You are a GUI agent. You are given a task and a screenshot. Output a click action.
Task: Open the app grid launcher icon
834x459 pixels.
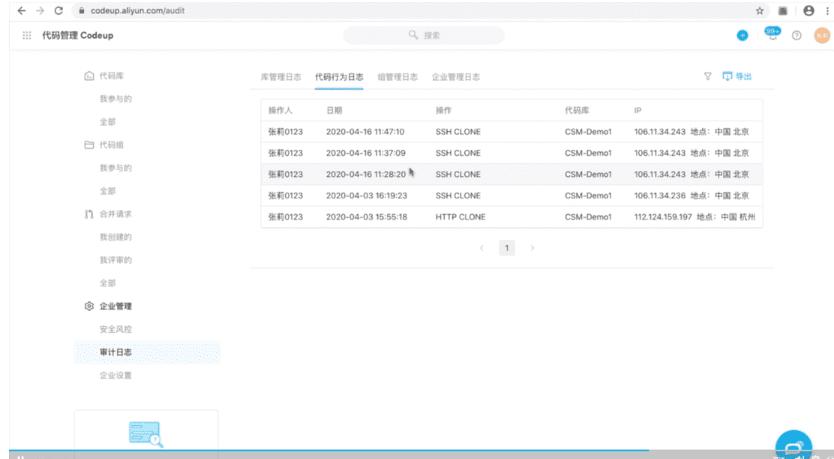(x=27, y=35)
